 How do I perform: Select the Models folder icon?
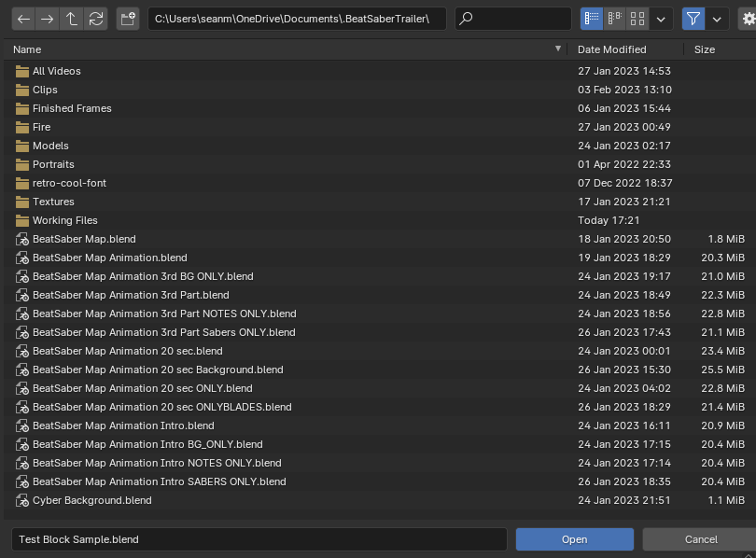click(22, 146)
